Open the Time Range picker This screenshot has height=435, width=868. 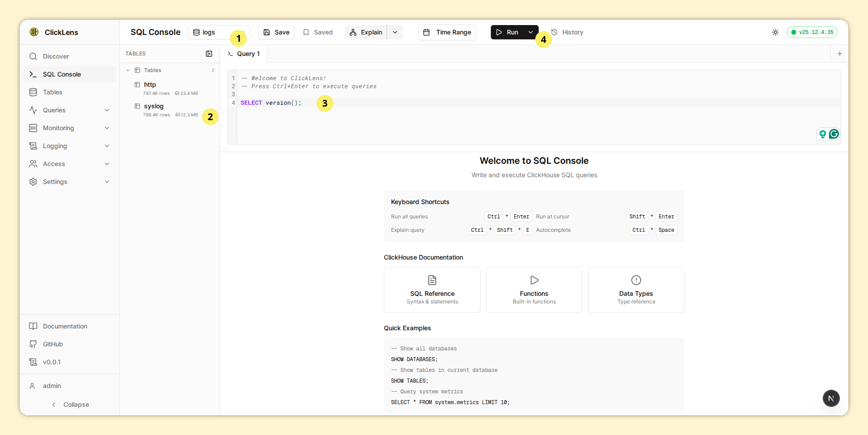pyautogui.click(x=447, y=32)
